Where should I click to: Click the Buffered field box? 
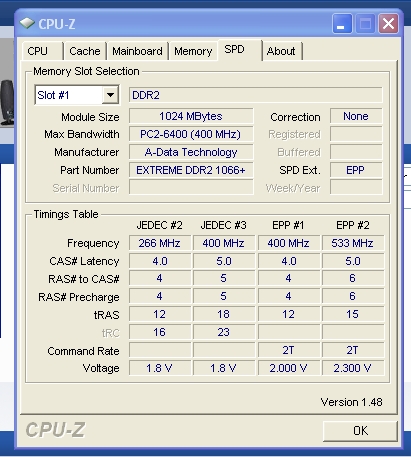point(356,152)
